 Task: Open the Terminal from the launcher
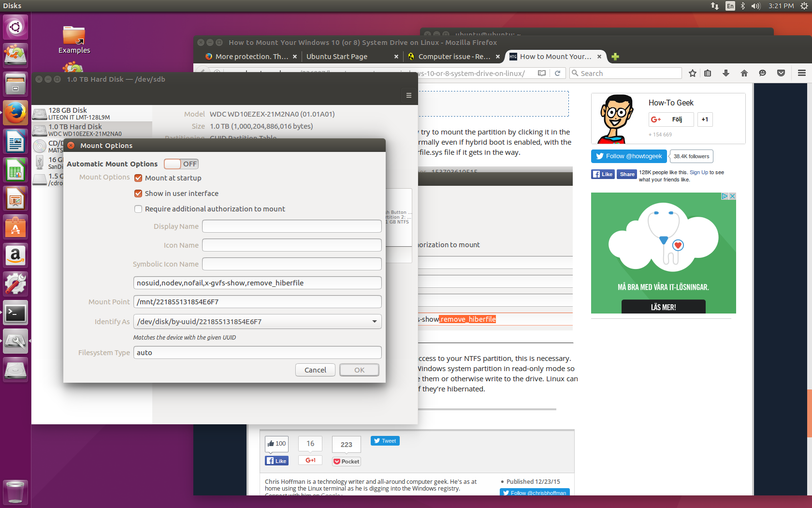15,313
